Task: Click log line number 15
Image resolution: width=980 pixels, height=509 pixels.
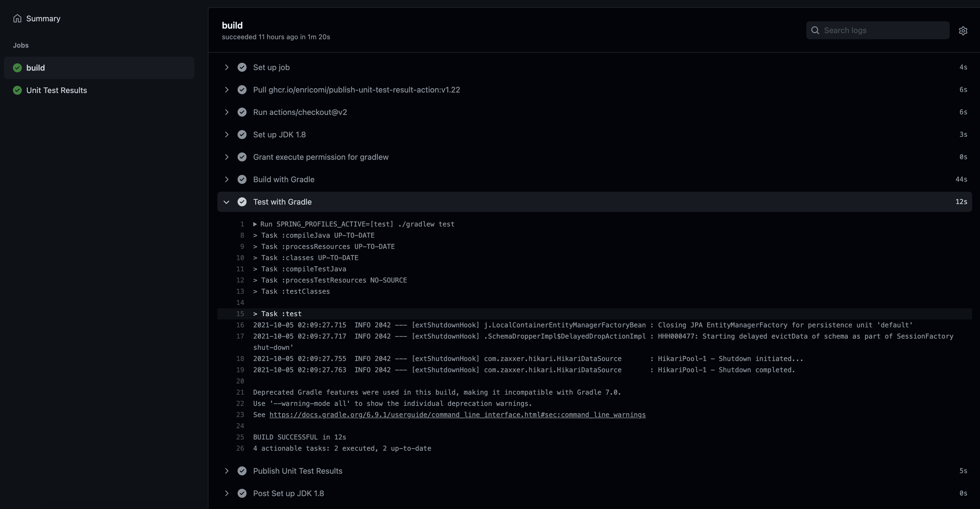Action: [x=240, y=314]
